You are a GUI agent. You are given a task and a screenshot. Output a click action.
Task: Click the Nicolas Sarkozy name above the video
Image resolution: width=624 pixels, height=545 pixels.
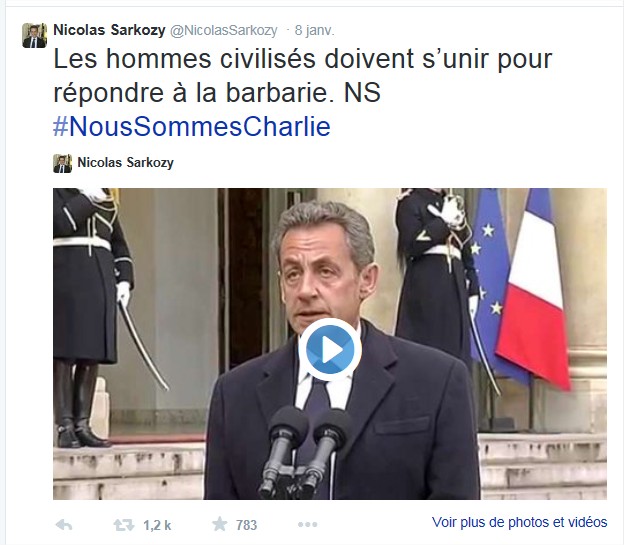point(125,162)
